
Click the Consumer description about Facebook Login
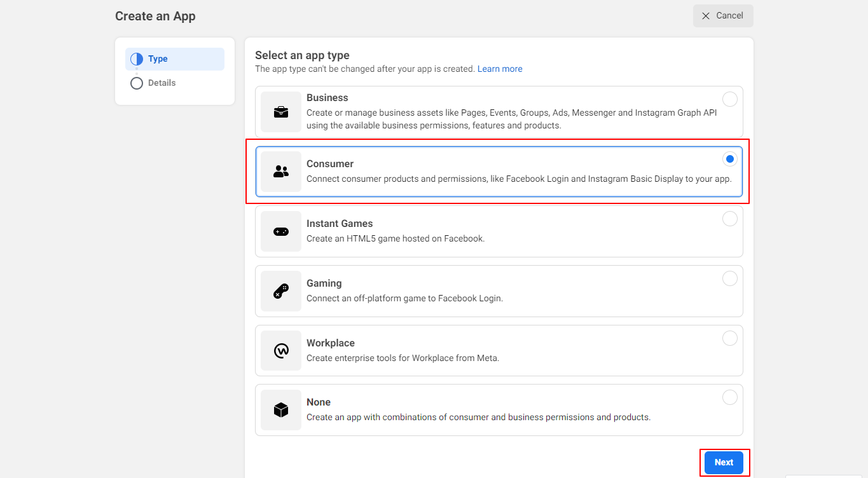[x=519, y=179]
